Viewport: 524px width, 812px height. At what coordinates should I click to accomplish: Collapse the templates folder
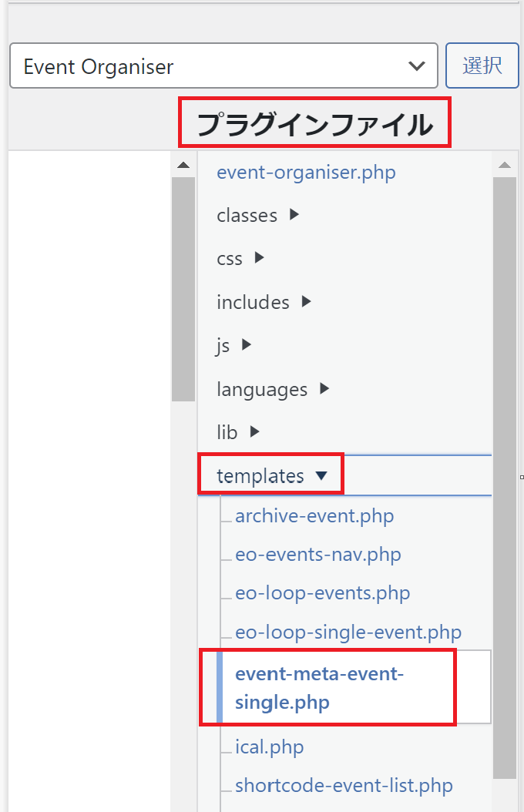point(272,475)
